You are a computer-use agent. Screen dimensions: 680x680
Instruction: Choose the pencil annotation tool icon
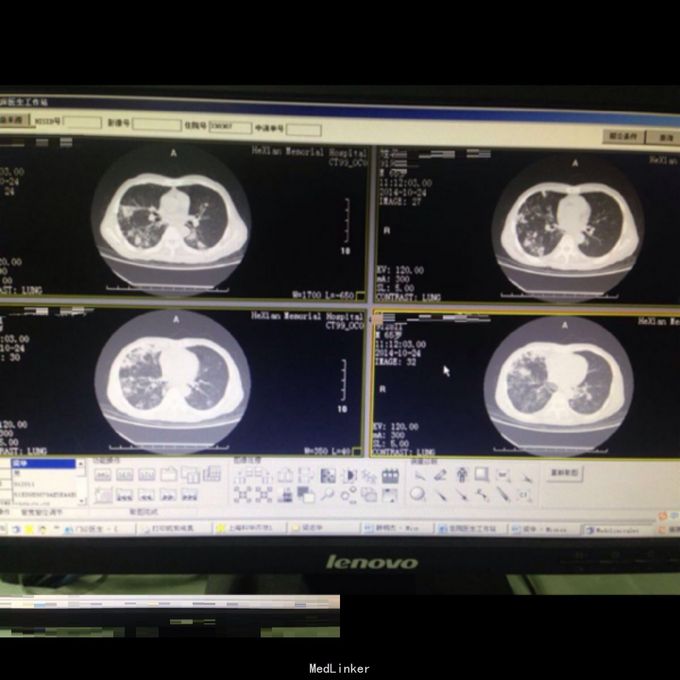(x=440, y=475)
